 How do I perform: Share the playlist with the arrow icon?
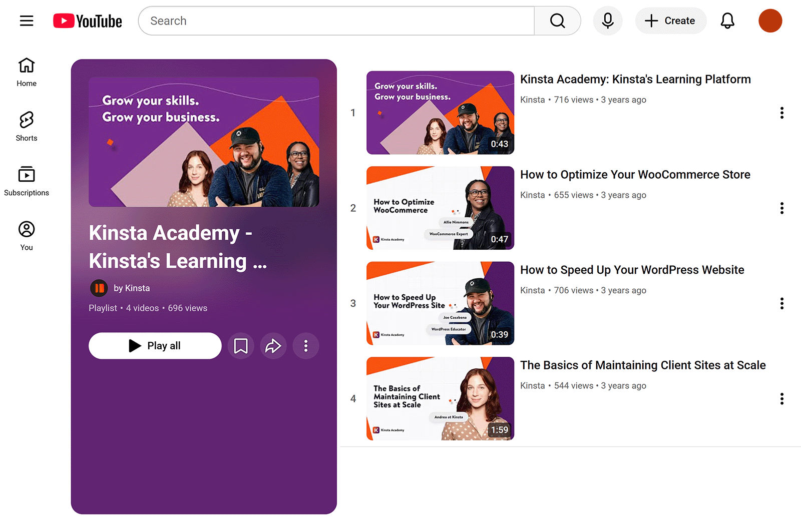click(273, 346)
